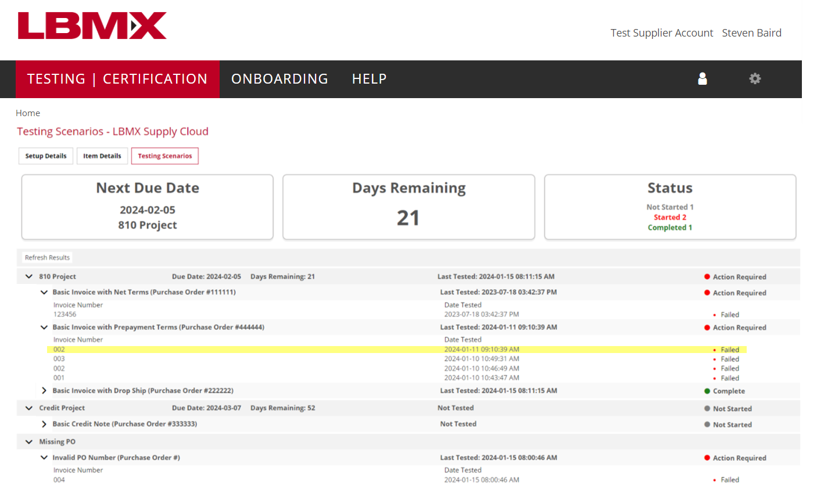Click the Refresh Results button
The image size is (817, 504).
pos(47,257)
